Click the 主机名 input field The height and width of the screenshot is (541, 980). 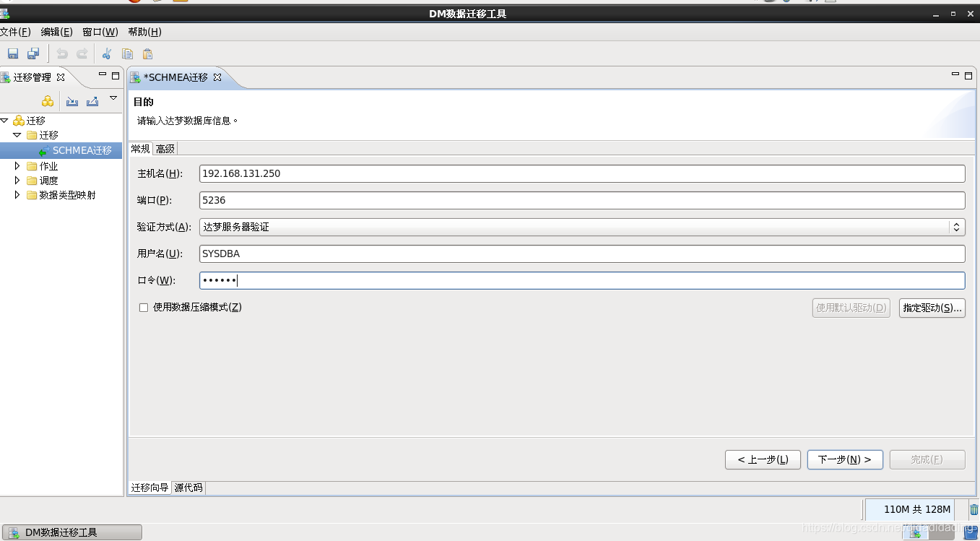(582, 173)
